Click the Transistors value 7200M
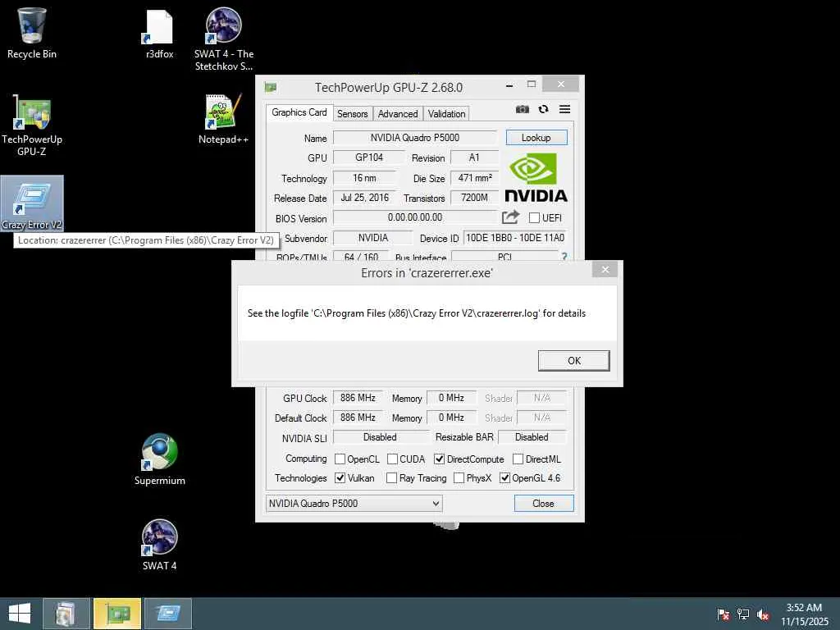 click(x=475, y=198)
